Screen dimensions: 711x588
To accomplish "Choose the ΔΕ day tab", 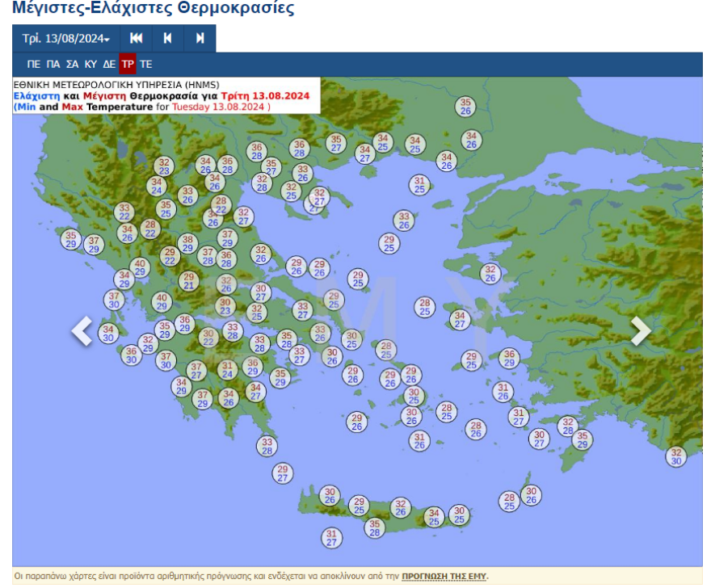I will coord(109,64).
